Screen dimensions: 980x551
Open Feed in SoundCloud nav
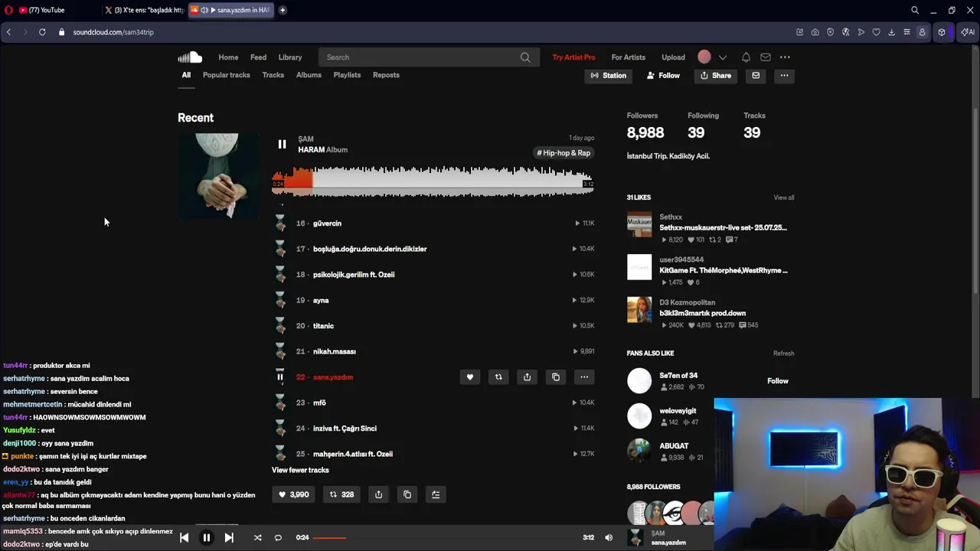pos(258,57)
